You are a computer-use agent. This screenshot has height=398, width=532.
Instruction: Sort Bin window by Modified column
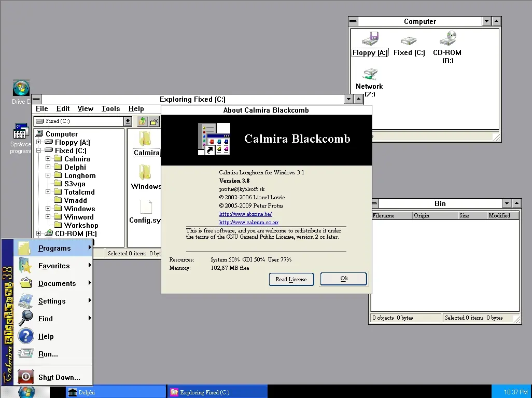click(x=503, y=215)
